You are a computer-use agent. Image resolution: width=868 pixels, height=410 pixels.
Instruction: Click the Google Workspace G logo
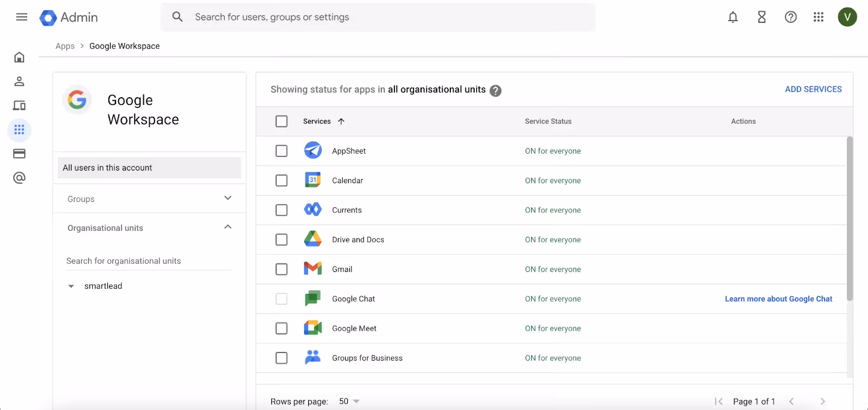point(77,100)
